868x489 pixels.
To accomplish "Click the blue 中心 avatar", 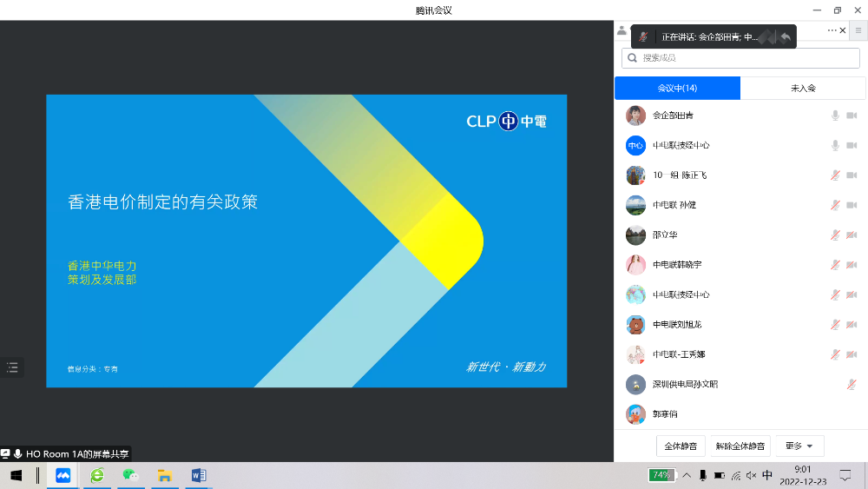I will point(635,145).
